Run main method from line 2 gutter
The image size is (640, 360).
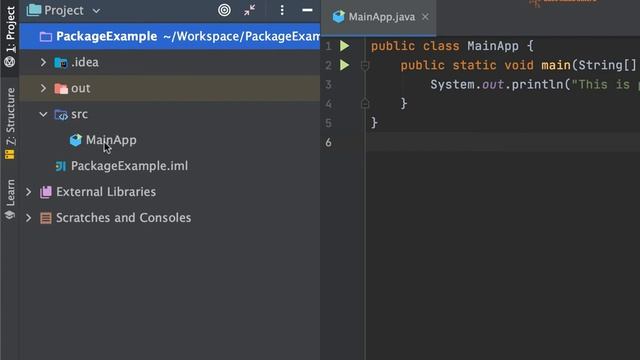(x=344, y=65)
